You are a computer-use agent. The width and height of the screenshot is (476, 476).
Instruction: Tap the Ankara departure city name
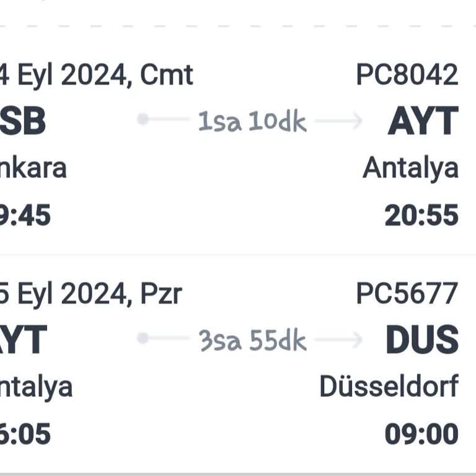pyautogui.click(x=33, y=168)
